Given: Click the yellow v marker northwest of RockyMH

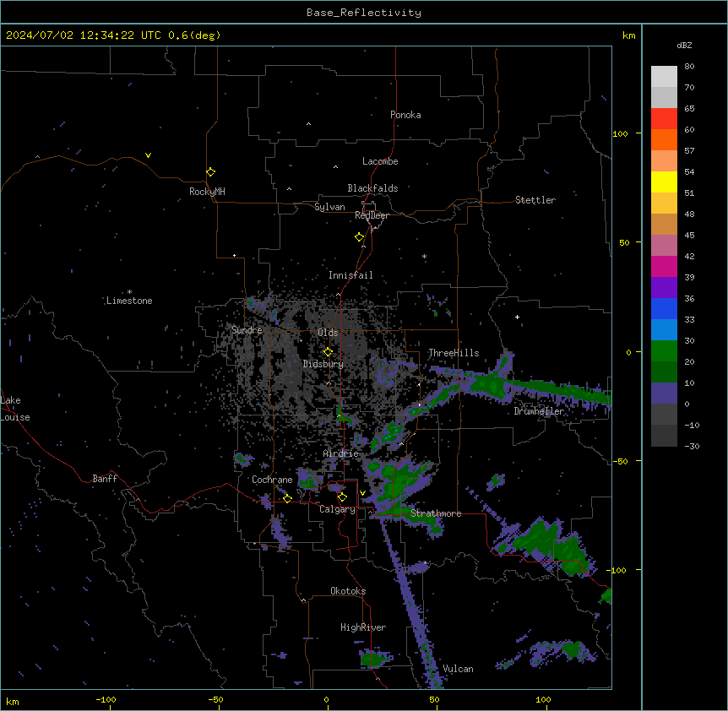Looking at the screenshot, I should point(148,155).
